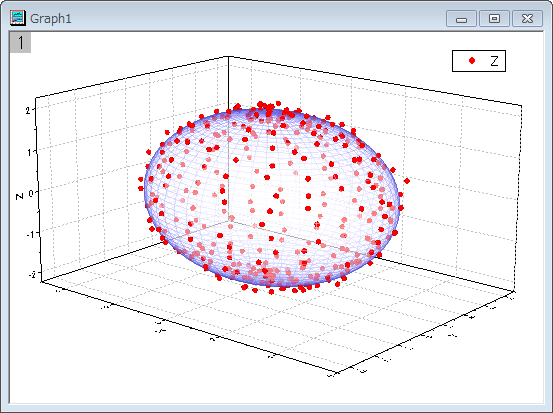553x413 pixels.
Task: Select the Z axis tick label 0
Action: tap(31, 193)
